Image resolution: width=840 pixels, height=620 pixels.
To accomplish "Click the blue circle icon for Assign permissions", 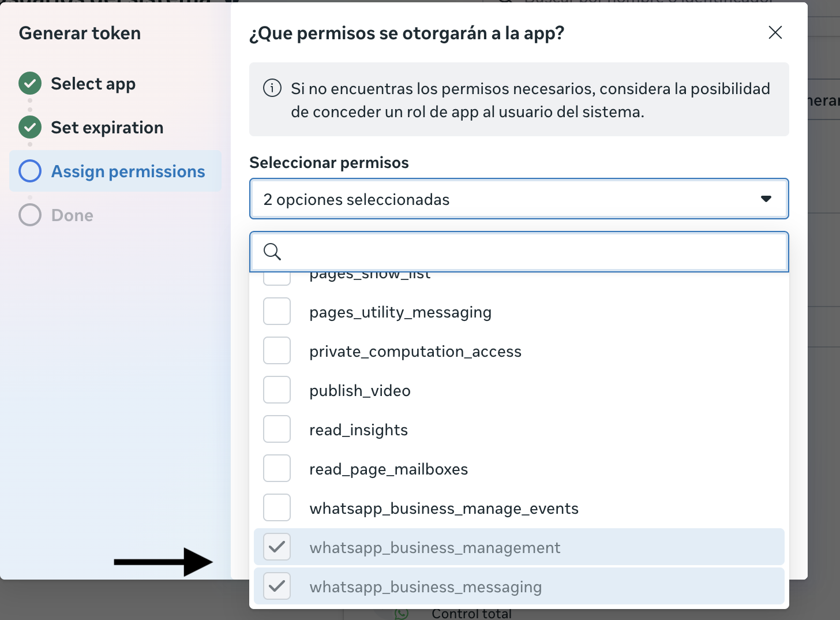I will click(x=30, y=171).
